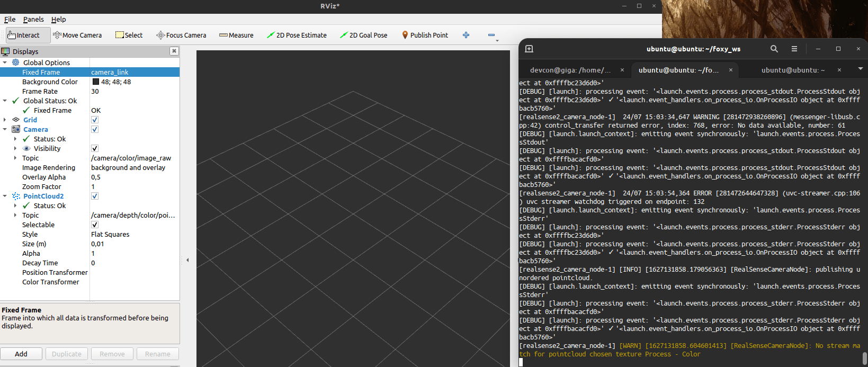Click the Rename button
This screenshot has height=367, width=868.
click(158, 354)
